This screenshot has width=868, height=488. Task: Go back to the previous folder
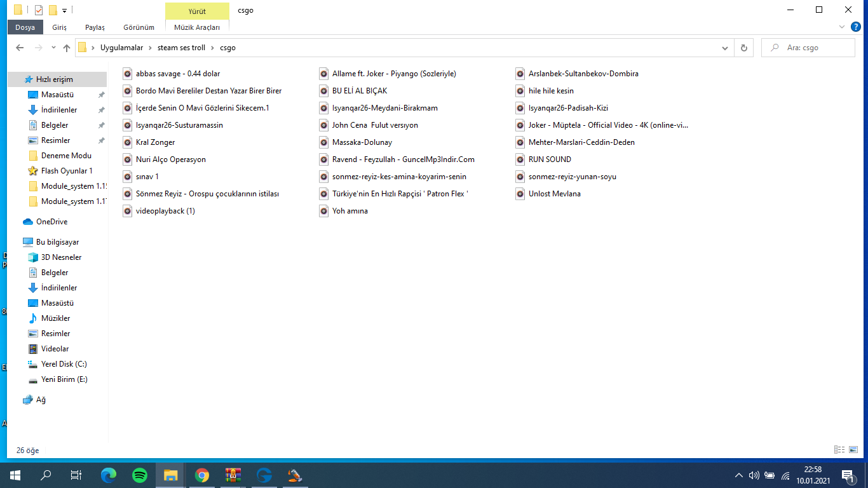[x=20, y=48]
